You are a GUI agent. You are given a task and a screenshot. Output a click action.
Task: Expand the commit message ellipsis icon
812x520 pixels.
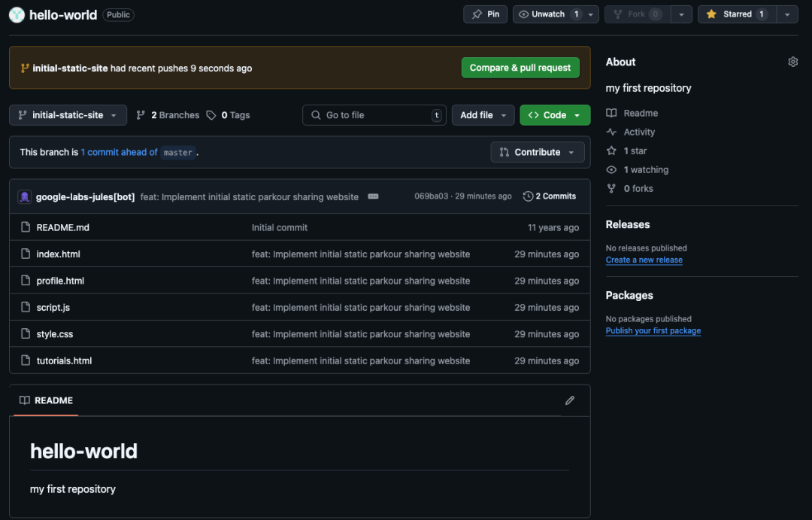pyautogui.click(x=373, y=196)
